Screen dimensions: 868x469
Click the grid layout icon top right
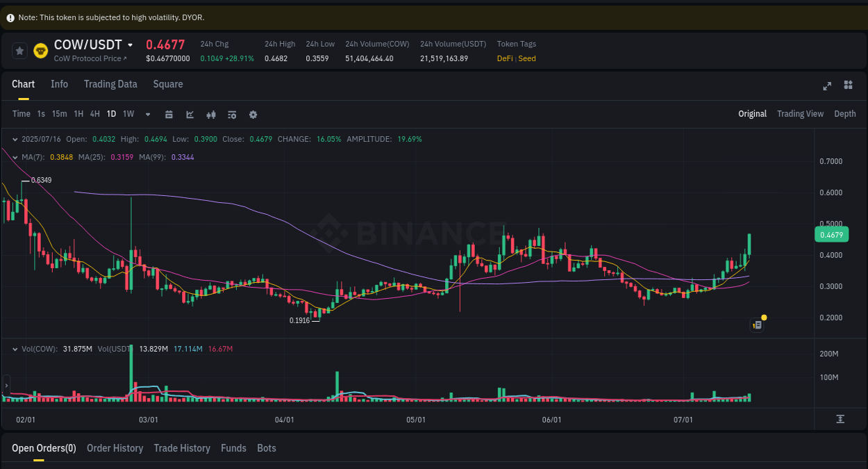(x=848, y=85)
